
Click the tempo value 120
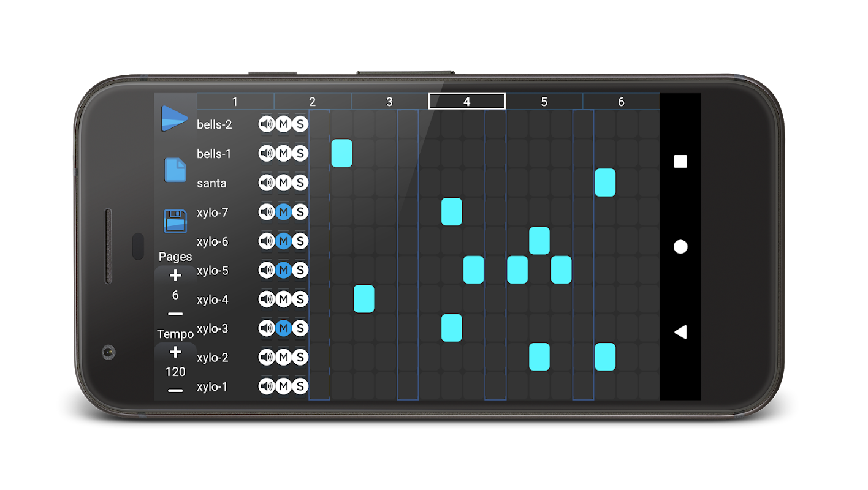click(x=175, y=372)
